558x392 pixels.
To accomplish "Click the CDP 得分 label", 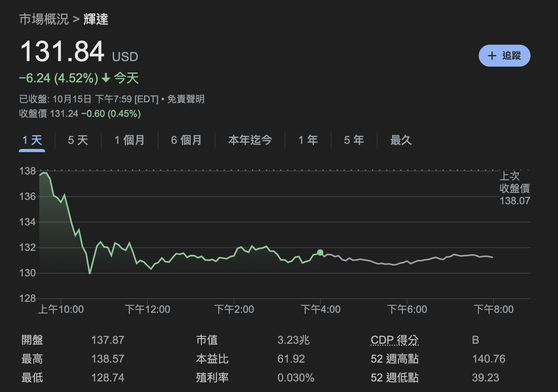I will pos(395,340).
